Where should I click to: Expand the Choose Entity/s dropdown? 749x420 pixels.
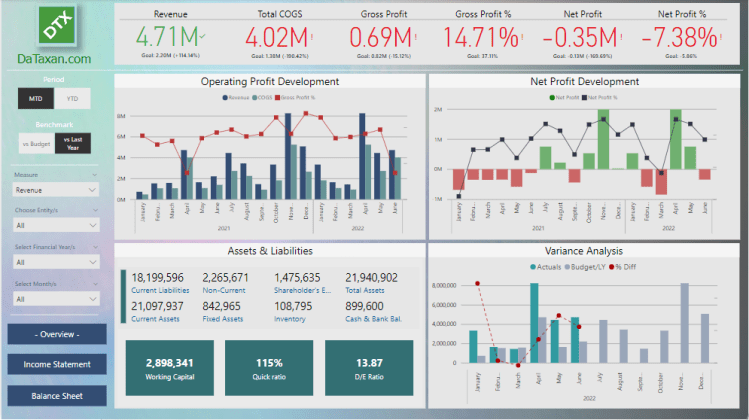[x=55, y=225]
